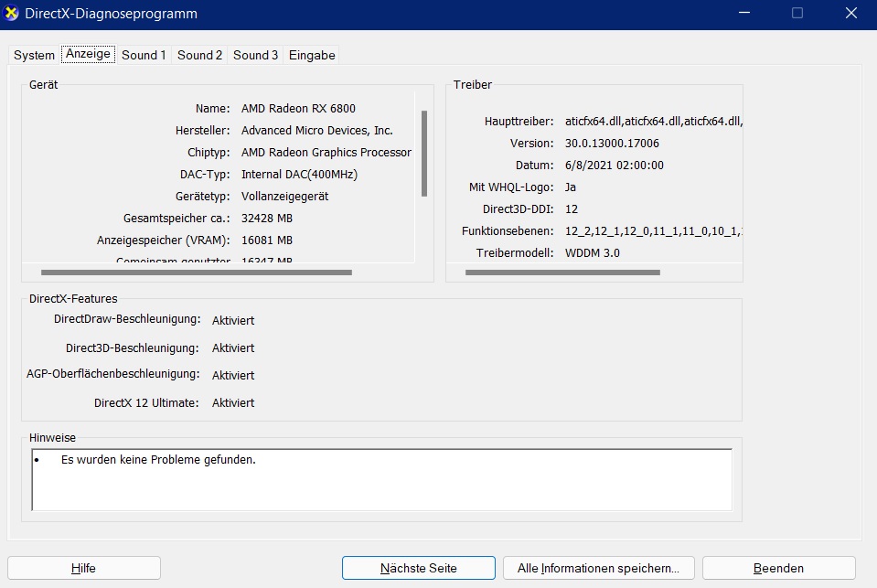Click the Direct3D-DDI value 12
This screenshot has height=588, width=877.
[x=571, y=209]
